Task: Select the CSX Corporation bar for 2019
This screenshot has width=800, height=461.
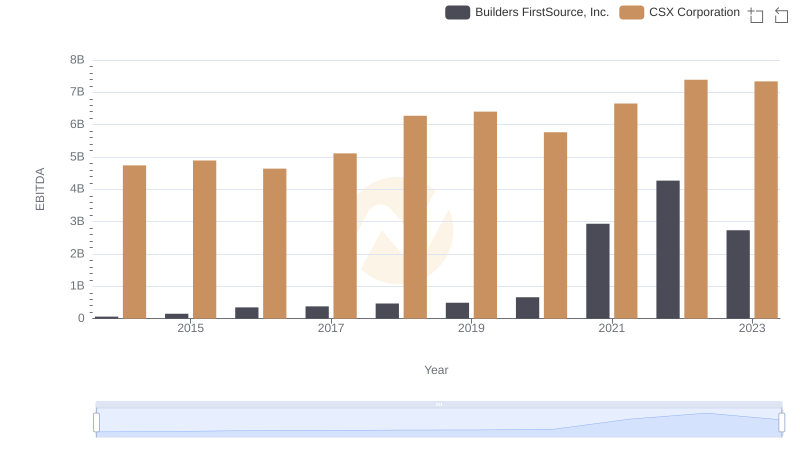Action: pos(485,215)
